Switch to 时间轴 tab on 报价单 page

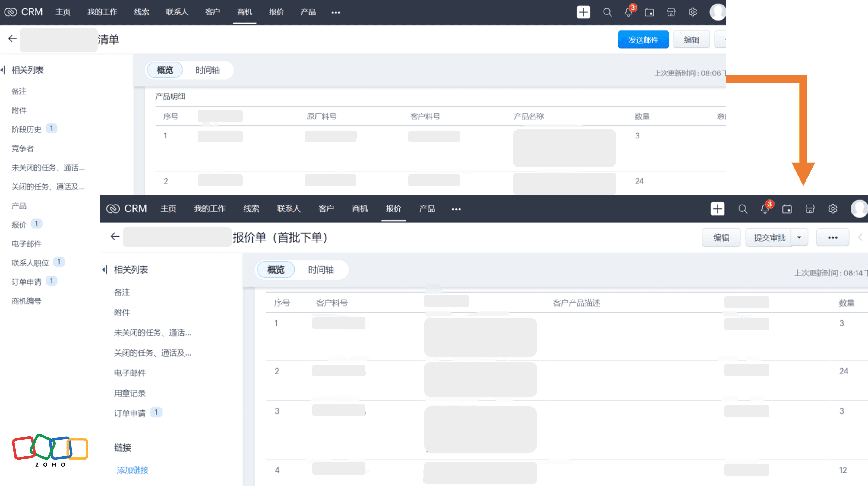[321, 270]
